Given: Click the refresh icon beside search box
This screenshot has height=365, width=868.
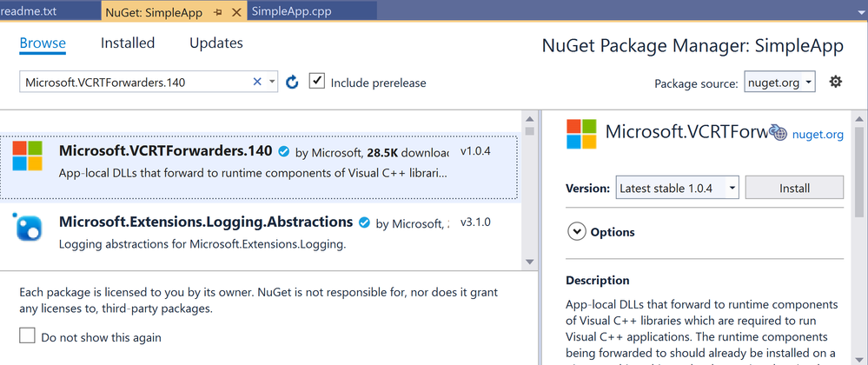Looking at the screenshot, I should click(x=292, y=82).
